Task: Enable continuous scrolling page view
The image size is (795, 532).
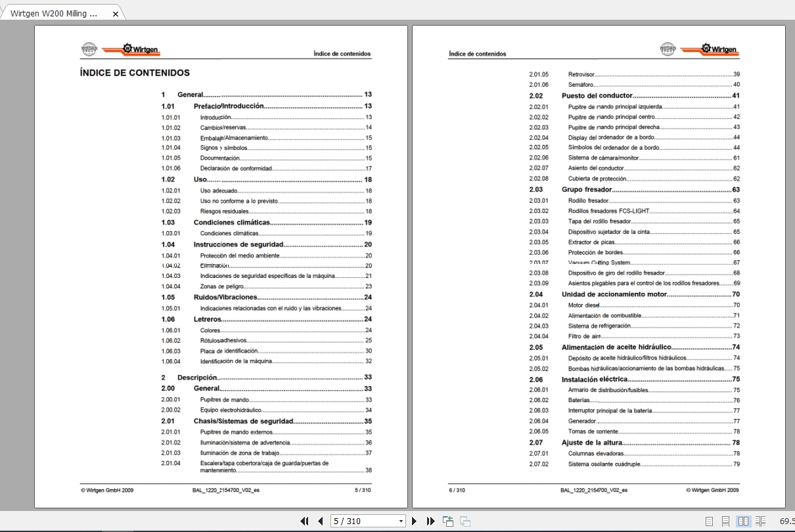Action: click(726, 521)
